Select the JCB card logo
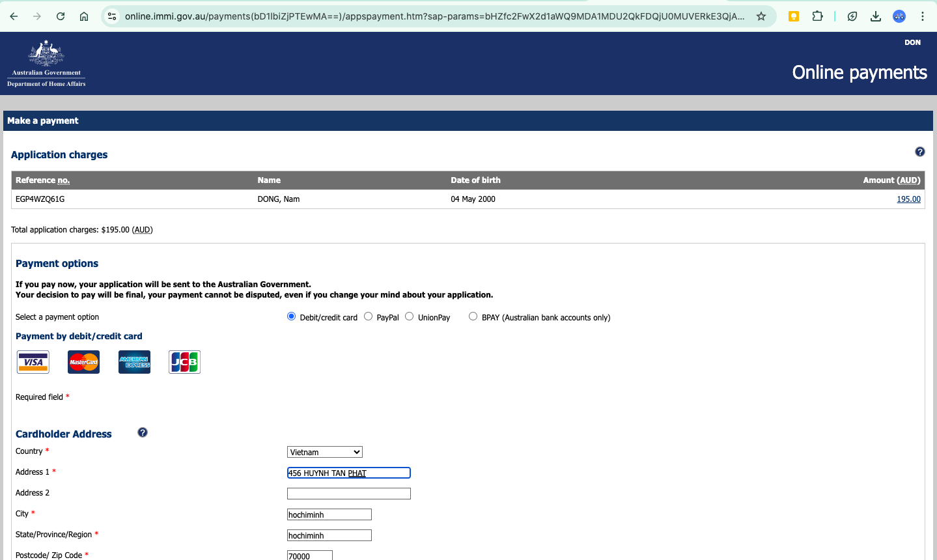 [184, 361]
